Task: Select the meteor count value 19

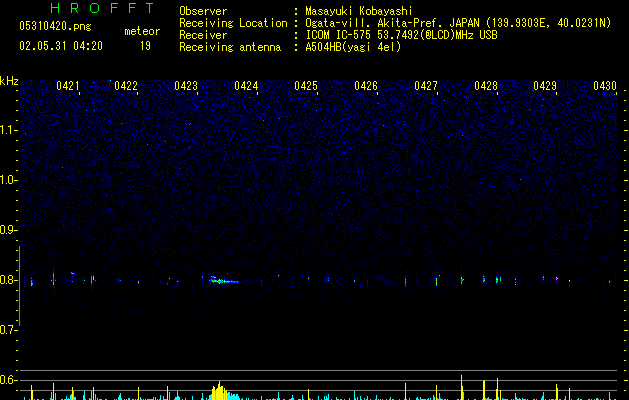Action: pos(145,46)
